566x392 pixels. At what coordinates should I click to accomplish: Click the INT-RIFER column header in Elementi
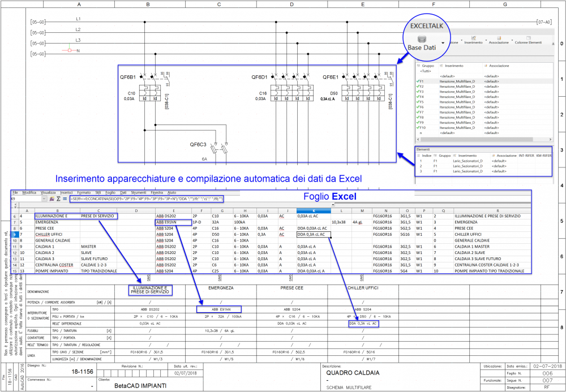[526, 156]
